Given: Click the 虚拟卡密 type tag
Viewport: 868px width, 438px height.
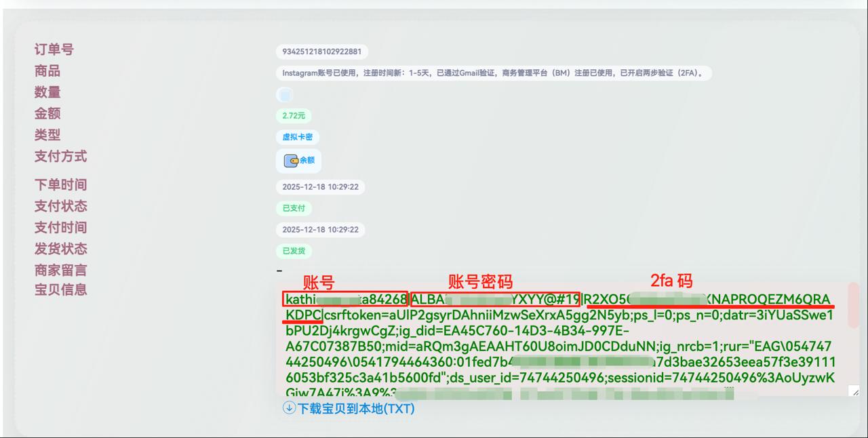Looking at the screenshot, I should point(297,137).
